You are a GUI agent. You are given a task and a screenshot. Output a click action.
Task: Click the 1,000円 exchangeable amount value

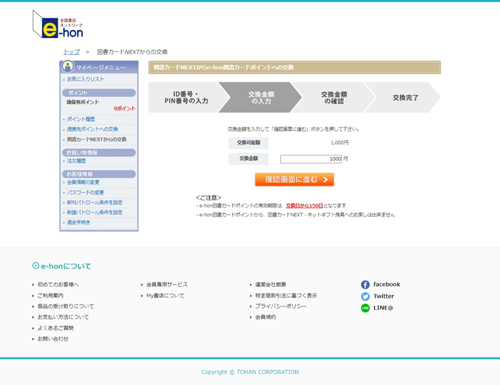339,143
